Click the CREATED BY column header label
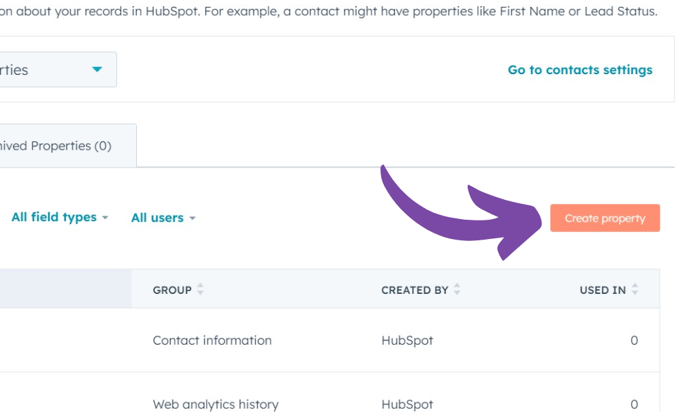Screen dimensions: 688x412 pos(414,290)
